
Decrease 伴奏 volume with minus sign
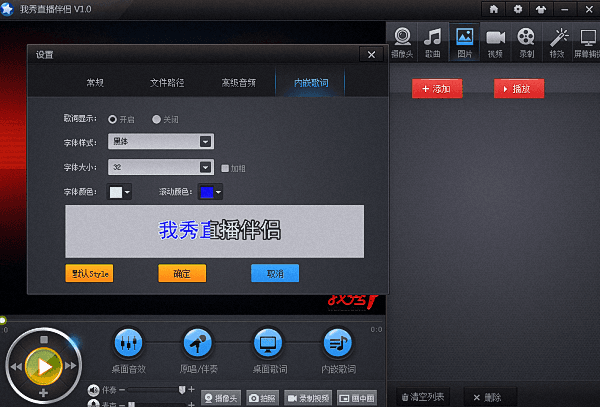point(122,390)
